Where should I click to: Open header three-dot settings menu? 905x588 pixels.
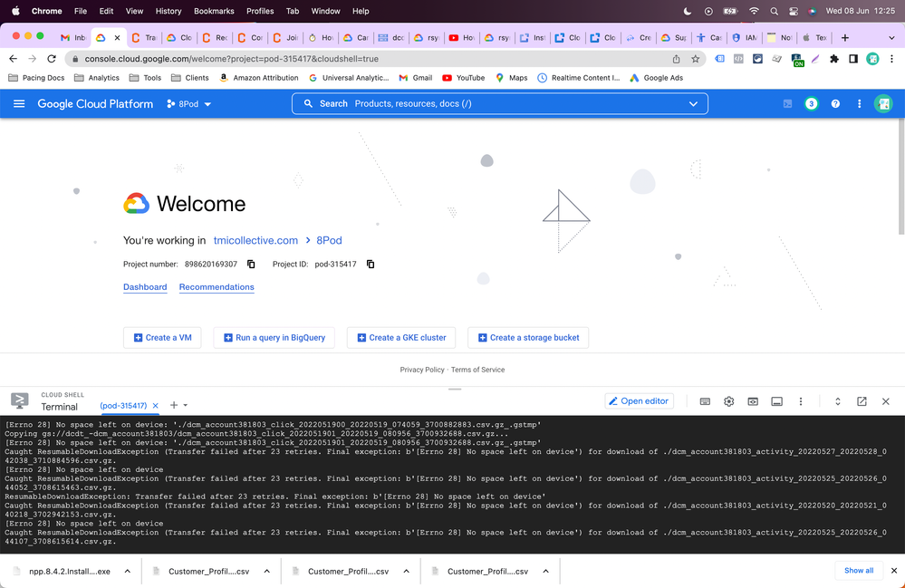coord(860,104)
